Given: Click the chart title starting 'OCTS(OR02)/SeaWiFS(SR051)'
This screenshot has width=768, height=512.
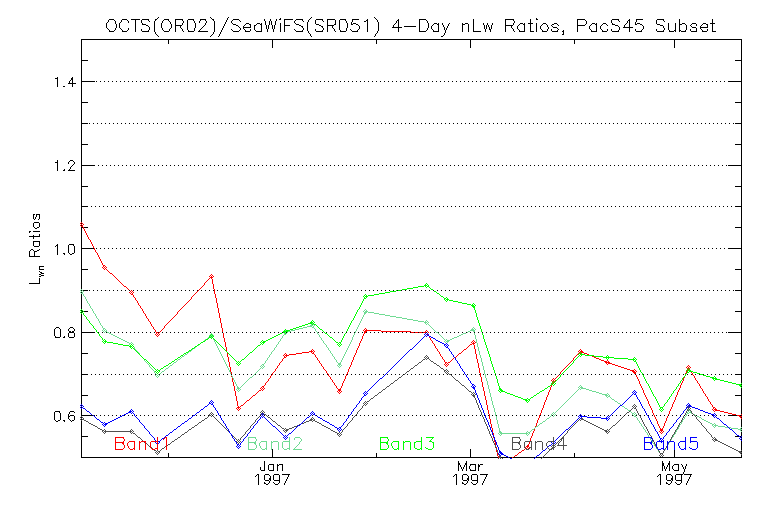Looking at the screenshot, I should [410, 26].
